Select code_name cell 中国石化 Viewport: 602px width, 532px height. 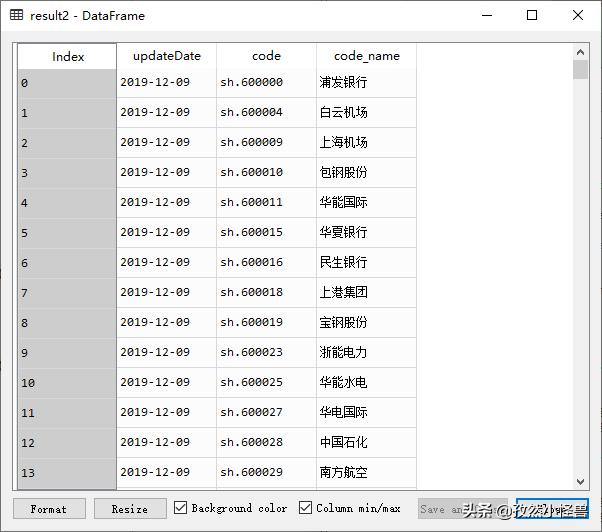pyautogui.click(x=367, y=442)
